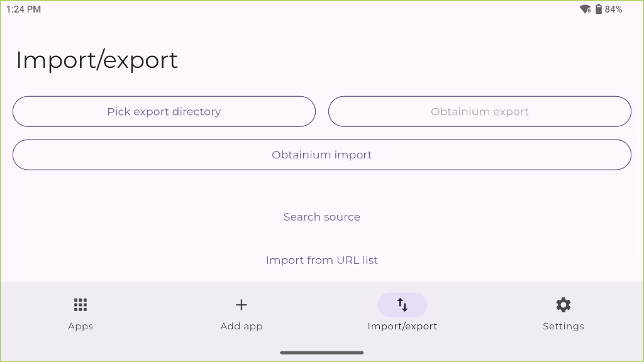Click the Obtainium import button
This screenshot has width=644, height=362.
click(322, 155)
